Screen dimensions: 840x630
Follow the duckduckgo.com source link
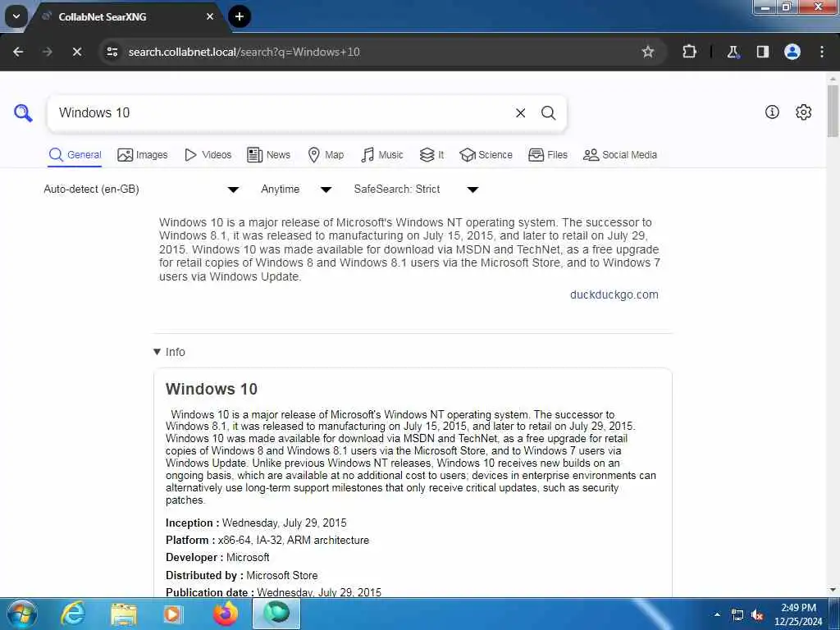(x=614, y=294)
